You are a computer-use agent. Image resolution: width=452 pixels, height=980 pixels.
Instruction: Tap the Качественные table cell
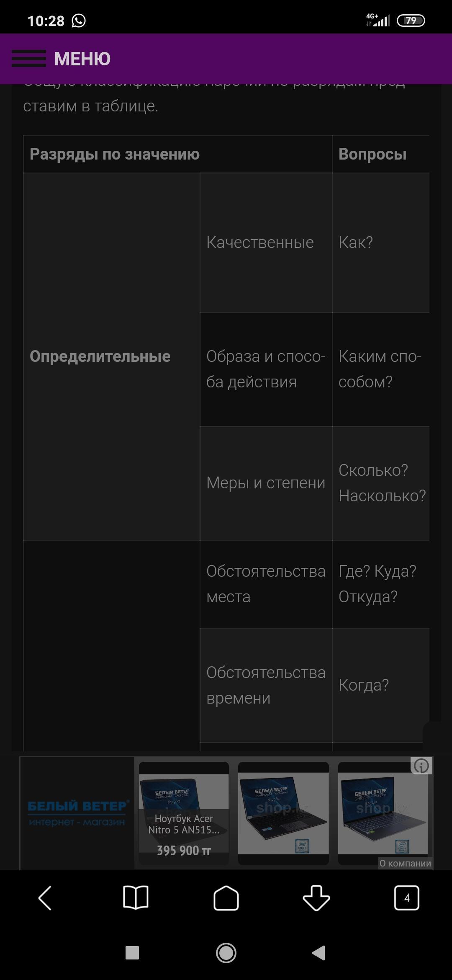(x=260, y=242)
